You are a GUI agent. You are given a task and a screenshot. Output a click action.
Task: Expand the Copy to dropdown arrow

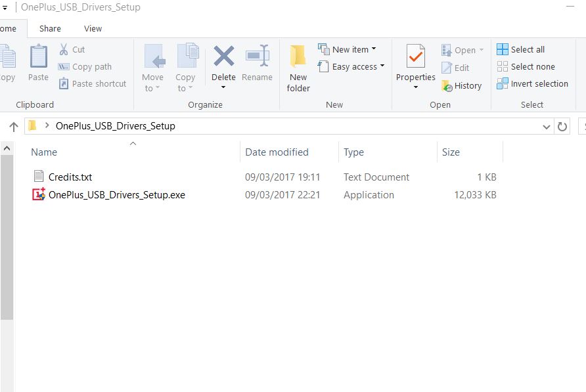coord(191,88)
